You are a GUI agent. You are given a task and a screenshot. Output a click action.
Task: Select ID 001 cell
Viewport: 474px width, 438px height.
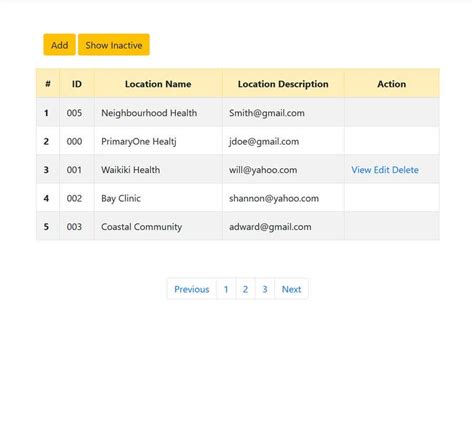tap(77, 170)
